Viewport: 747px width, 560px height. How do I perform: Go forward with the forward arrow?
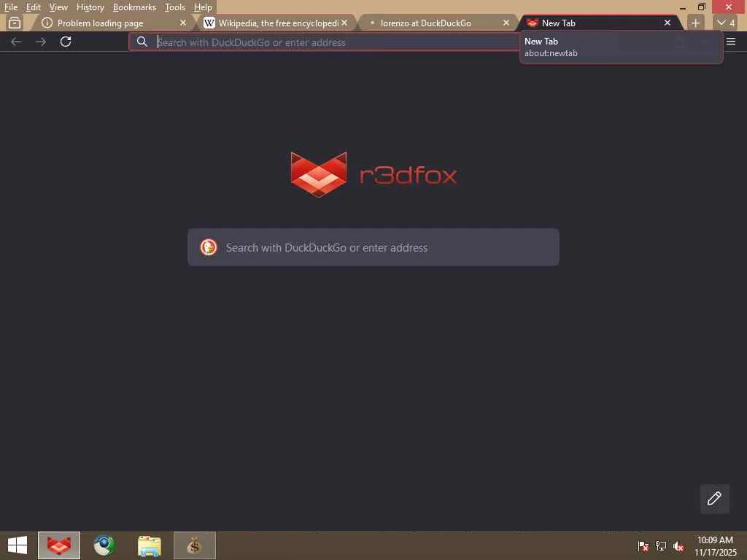pos(41,42)
